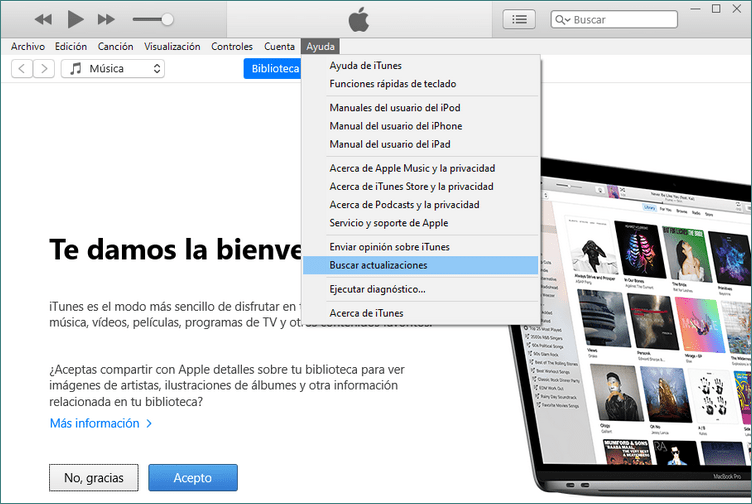Screen dimensions: 752x504
Task: Start playback with the play button
Action: click(x=75, y=20)
